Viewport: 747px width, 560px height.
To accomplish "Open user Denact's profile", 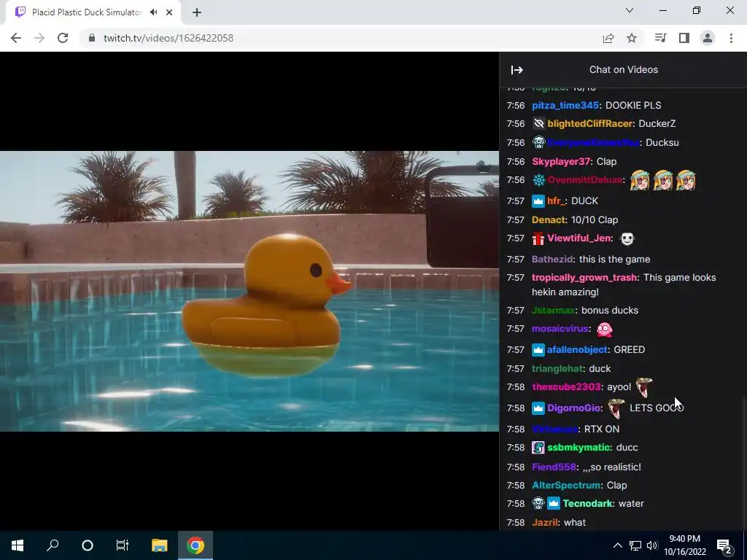I will point(549,220).
